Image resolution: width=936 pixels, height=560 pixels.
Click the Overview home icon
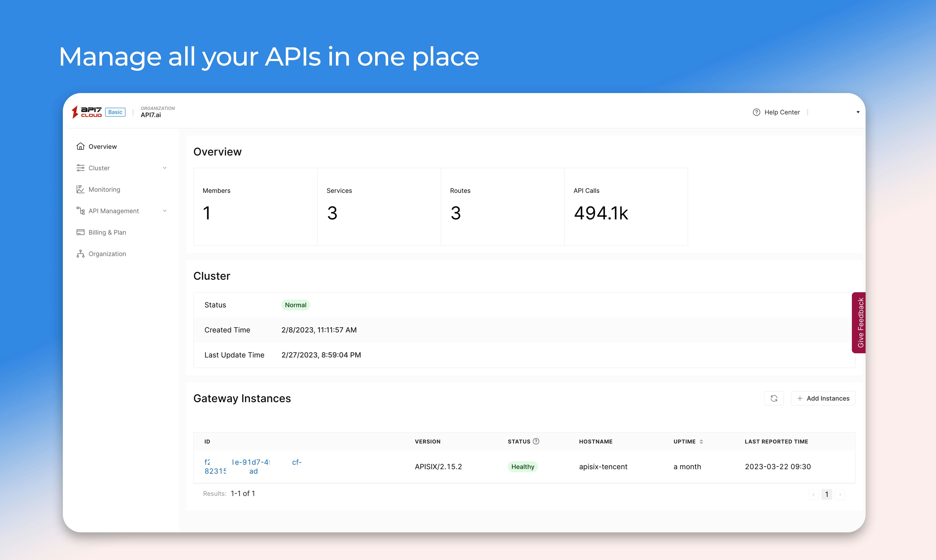tap(80, 146)
